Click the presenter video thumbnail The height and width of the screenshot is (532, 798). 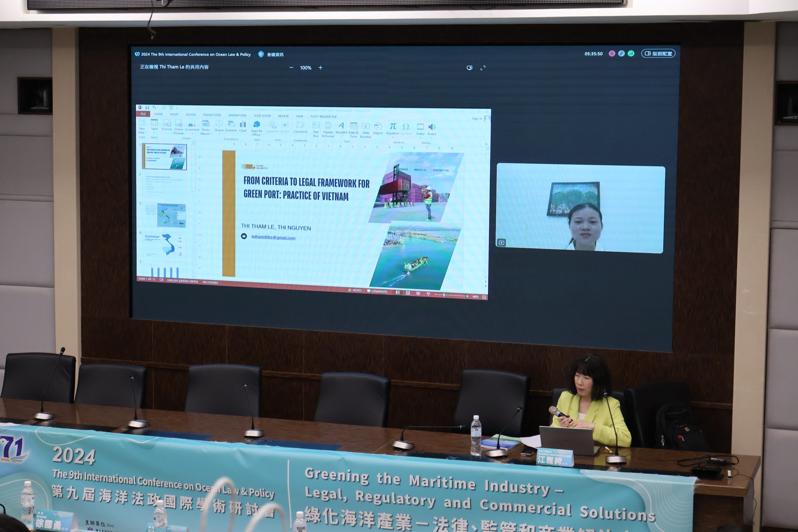pyautogui.click(x=580, y=208)
